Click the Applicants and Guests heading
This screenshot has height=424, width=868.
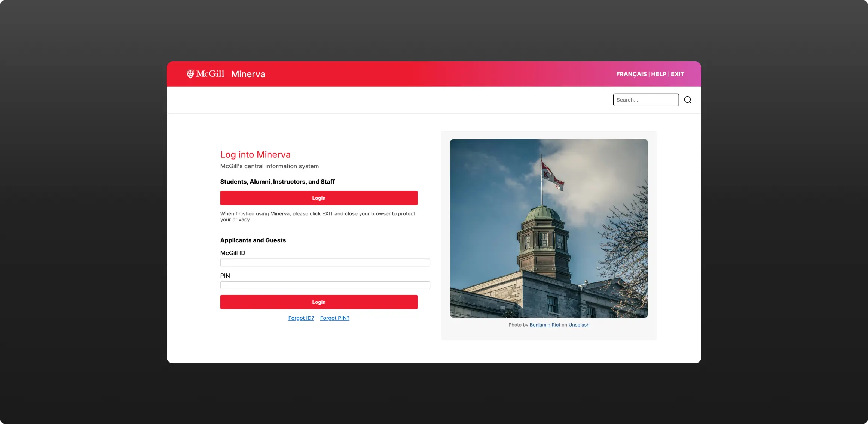[x=253, y=240]
